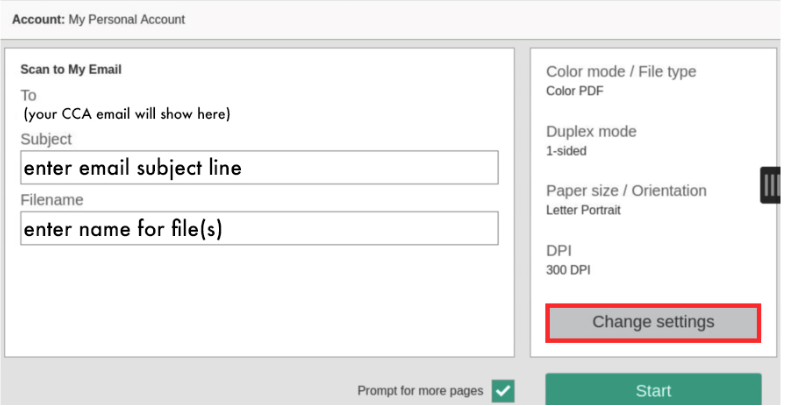Start the scan with the green Start button
Viewport: 786px width, 406px height.
tap(653, 389)
